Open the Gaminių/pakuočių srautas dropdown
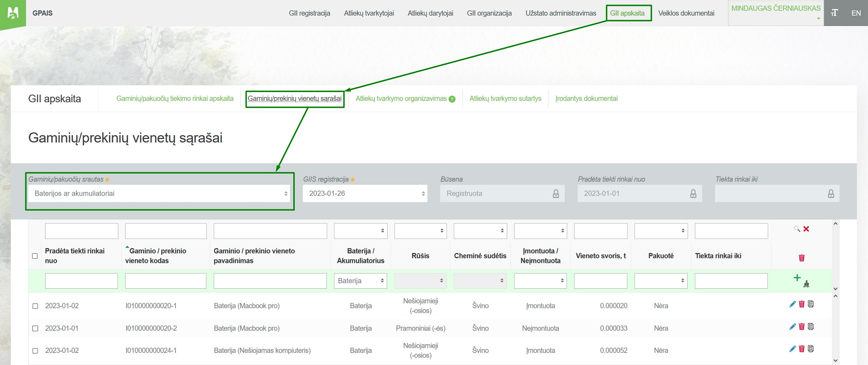Image resolution: width=868 pixels, height=365 pixels. 159,194
